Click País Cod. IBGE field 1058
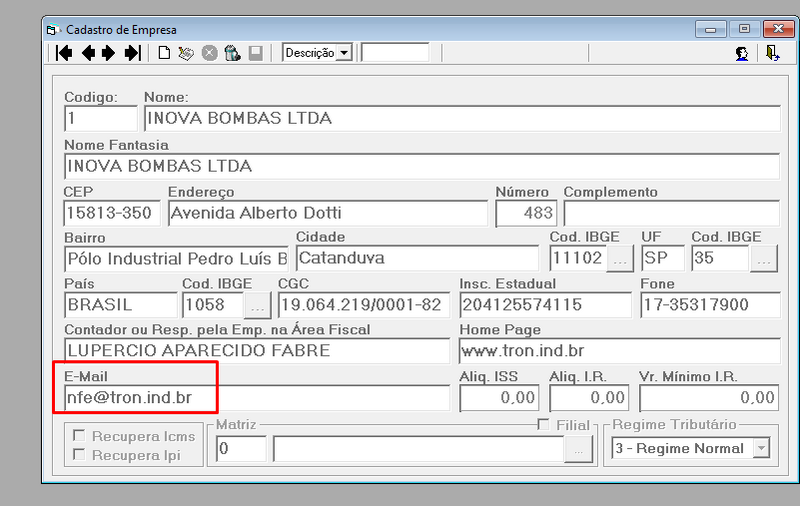Screen dimensions: 800x506 (x=214, y=305)
